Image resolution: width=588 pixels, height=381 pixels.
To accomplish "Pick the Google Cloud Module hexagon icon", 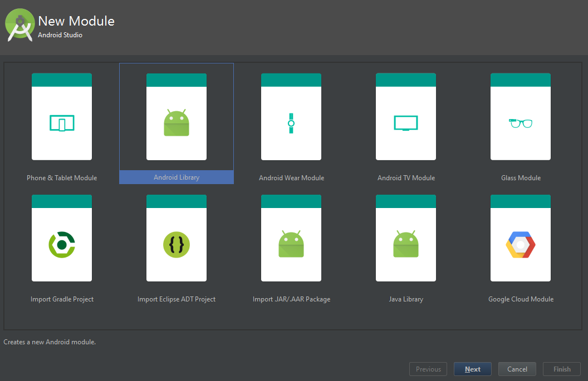I will pyautogui.click(x=521, y=244).
